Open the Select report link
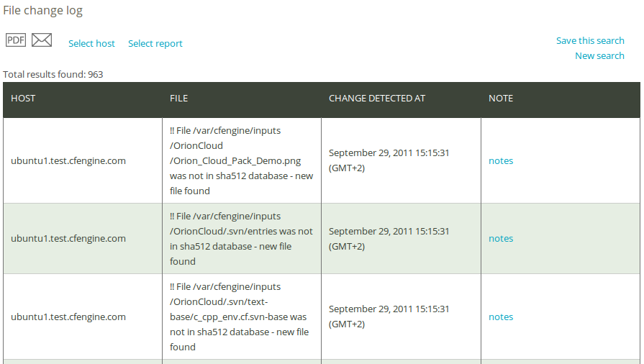The image size is (644, 364). [155, 44]
